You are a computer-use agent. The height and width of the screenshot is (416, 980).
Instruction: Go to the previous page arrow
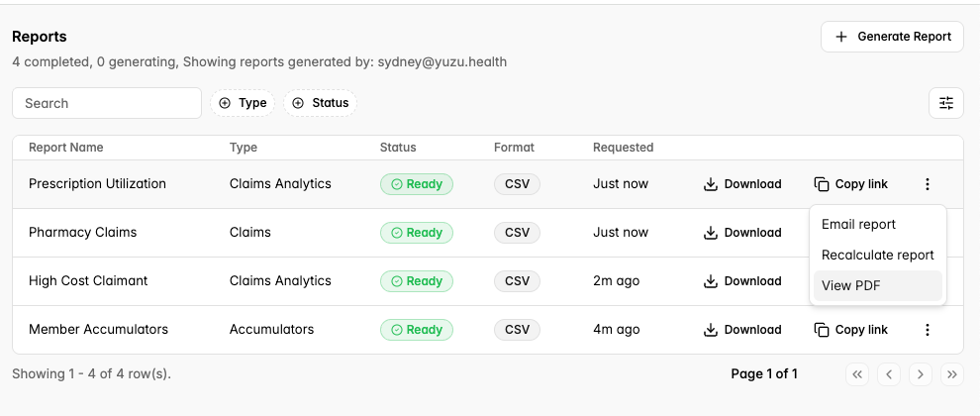(x=889, y=374)
